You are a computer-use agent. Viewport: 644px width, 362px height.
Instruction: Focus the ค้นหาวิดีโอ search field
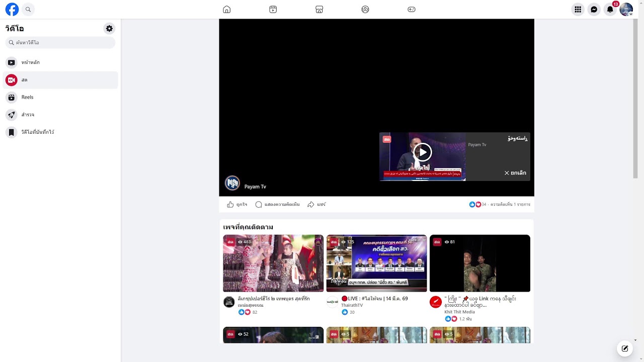tap(60, 43)
